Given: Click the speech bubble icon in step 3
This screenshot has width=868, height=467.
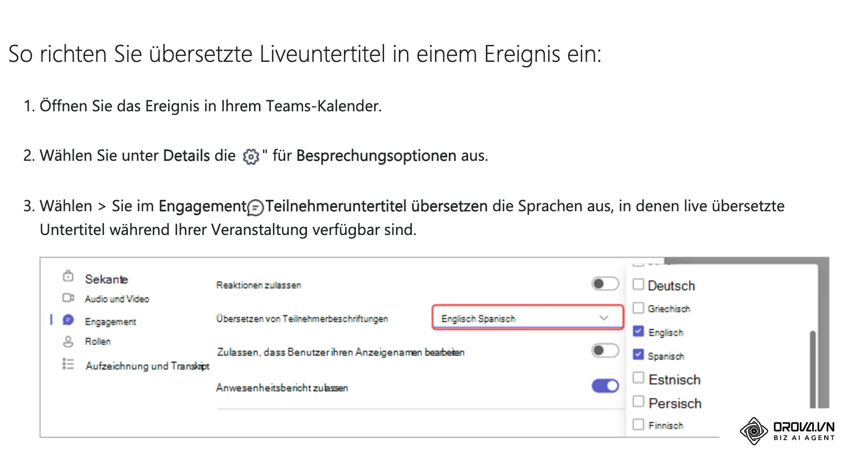Looking at the screenshot, I should [256, 207].
